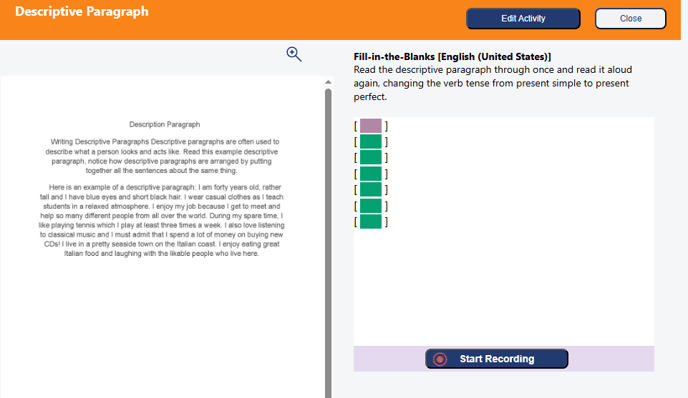The image size is (688, 398).
Task: Close the Descriptive Paragraph activity
Action: 631,18
